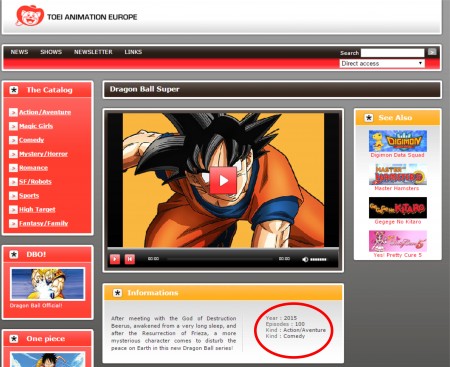Click the video progress seek bar

(220, 259)
